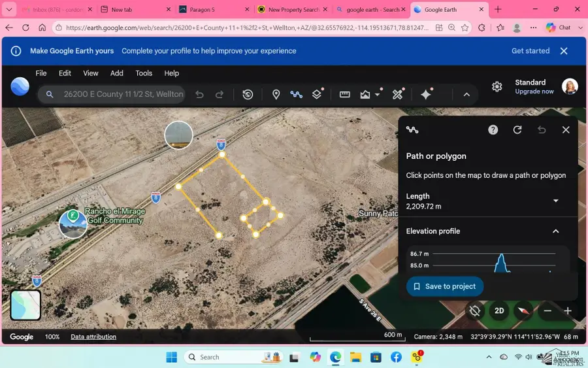588x368 pixels.
Task: Open File Explorer from taskbar
Action: pyautogui.click(x=355, y=357)
